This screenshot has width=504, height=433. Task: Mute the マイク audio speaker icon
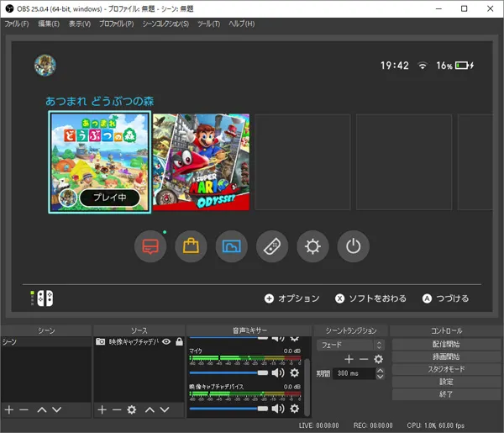[x=278, y=372]
